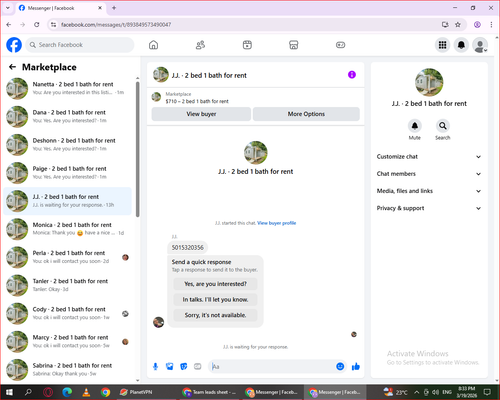Viewport: 500px width, 400px height.
Task: Open the Friends icon in top navigation
Action: pyautogui.click(x=200, y=45)
